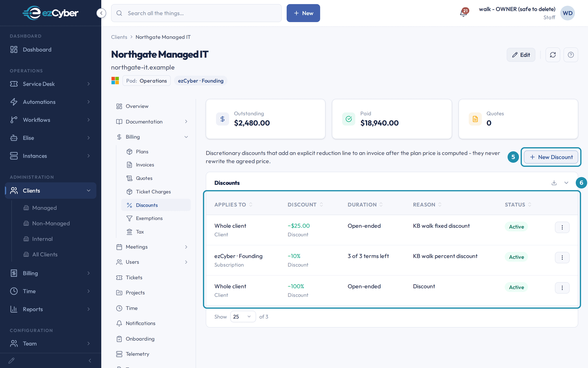Open client Telemetry page
Viewport: 588px width, 368px height.
click(152, 354)
